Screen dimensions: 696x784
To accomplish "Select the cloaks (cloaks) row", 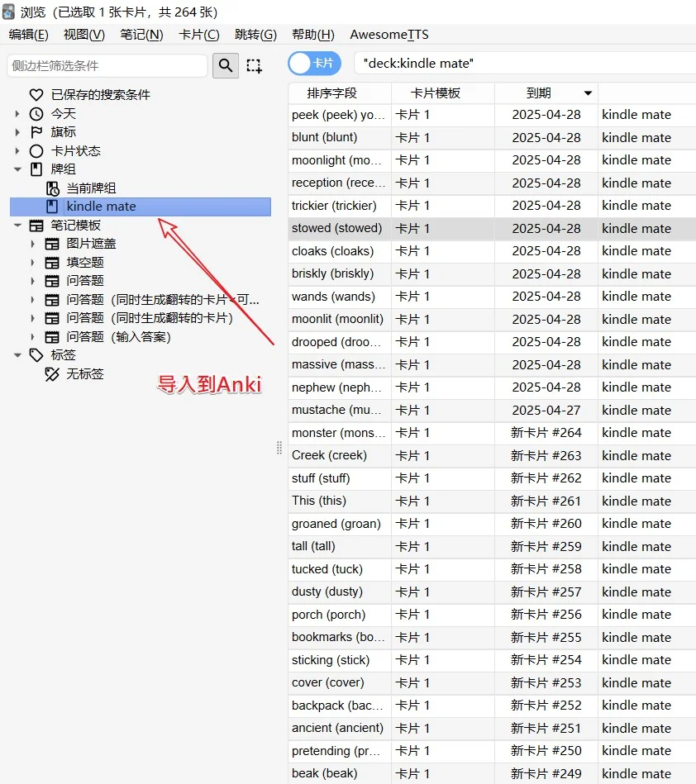I will pyautogui.click(x=492, y=251).
